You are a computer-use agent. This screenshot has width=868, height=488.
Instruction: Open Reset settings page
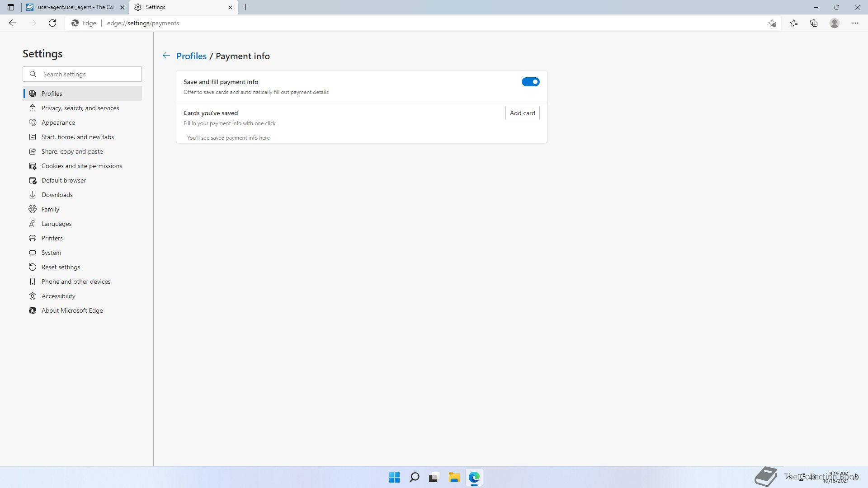(x=82, y=267)
